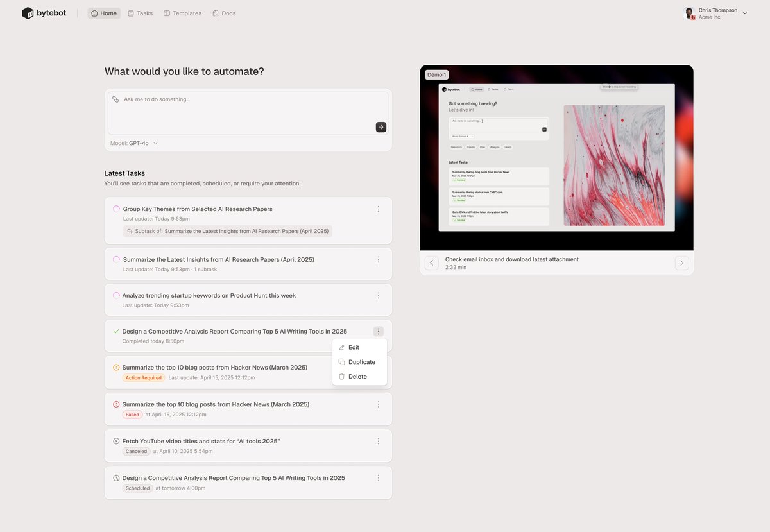Choose Edit from the context menu
The image size is (770, 532).
(359, 347)
